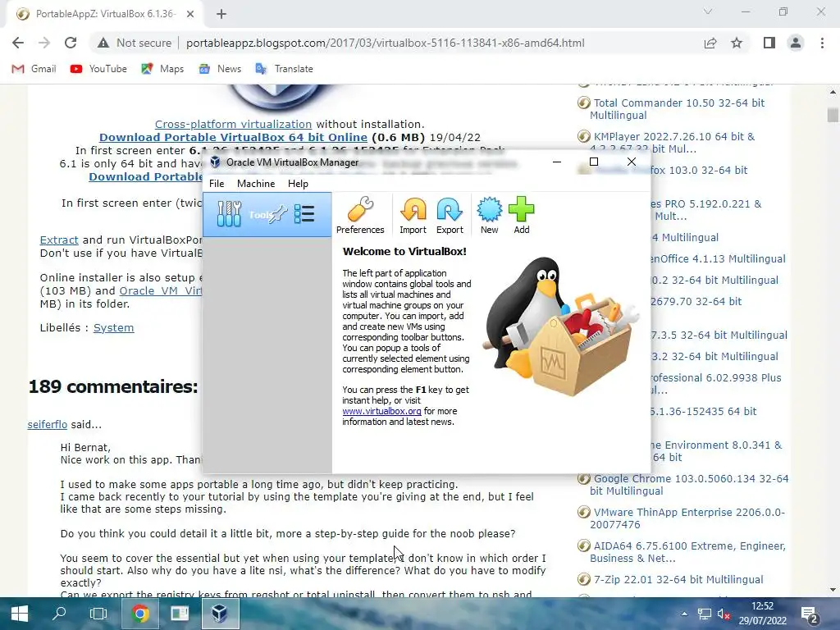The height and width of the screenshot is (630, 840).
Task: Click scrollbar down arrow in Chrome
Action: (x=833, y=590)
